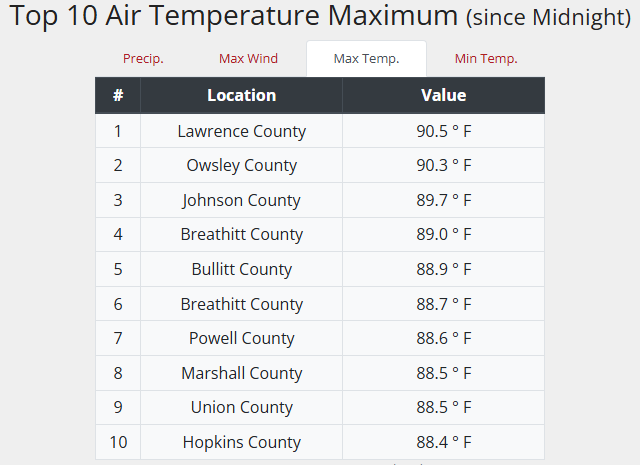This screenshot has width=640, height=465.
Task: Open Bullitt County location
Action: (x=241, y=269)
